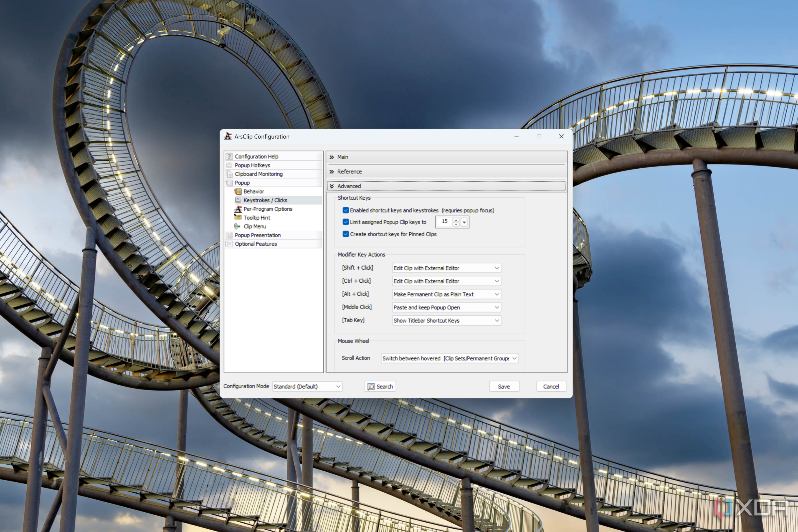Click the Popup tree node icon
The image size is (798, 532).
pos(229,183)
